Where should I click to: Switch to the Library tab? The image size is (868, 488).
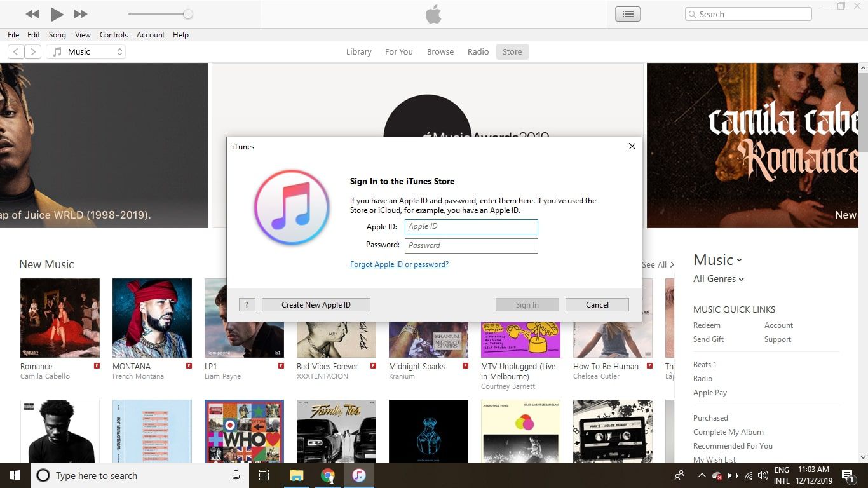tap(358, 52)
